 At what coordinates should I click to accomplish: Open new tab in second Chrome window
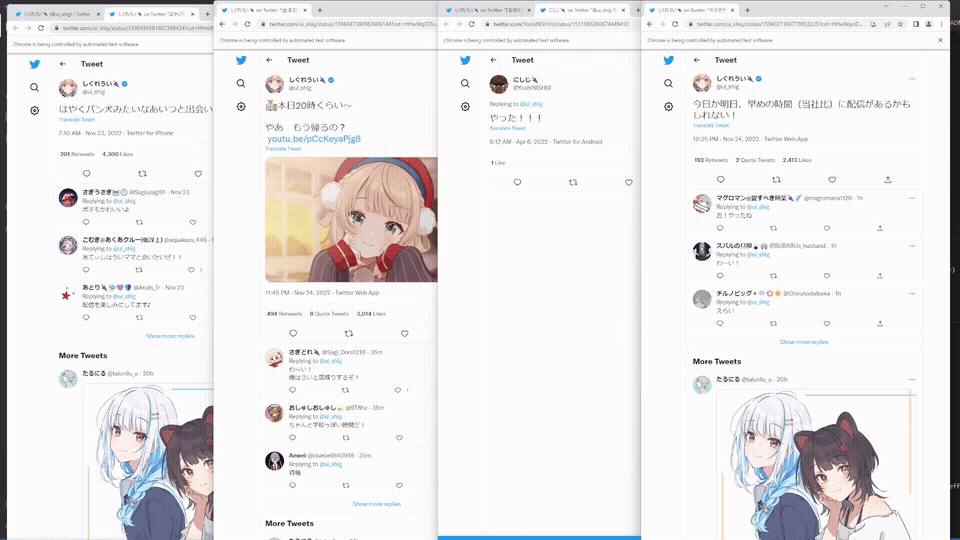point(320,10)
